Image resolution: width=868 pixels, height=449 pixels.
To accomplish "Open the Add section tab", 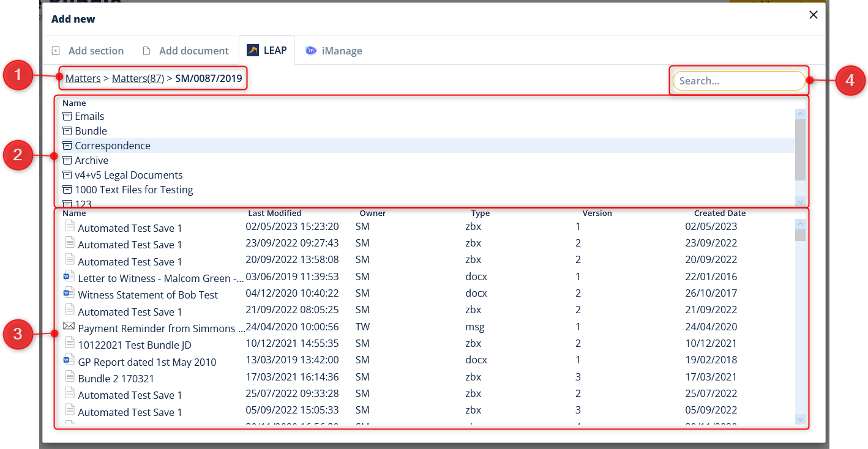I will click(x=88, y=51).
